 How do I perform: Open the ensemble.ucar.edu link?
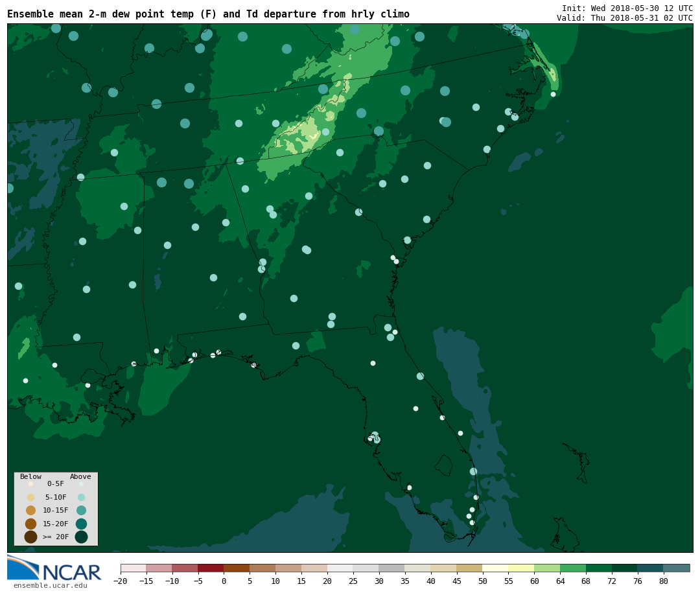coord(50,586)
